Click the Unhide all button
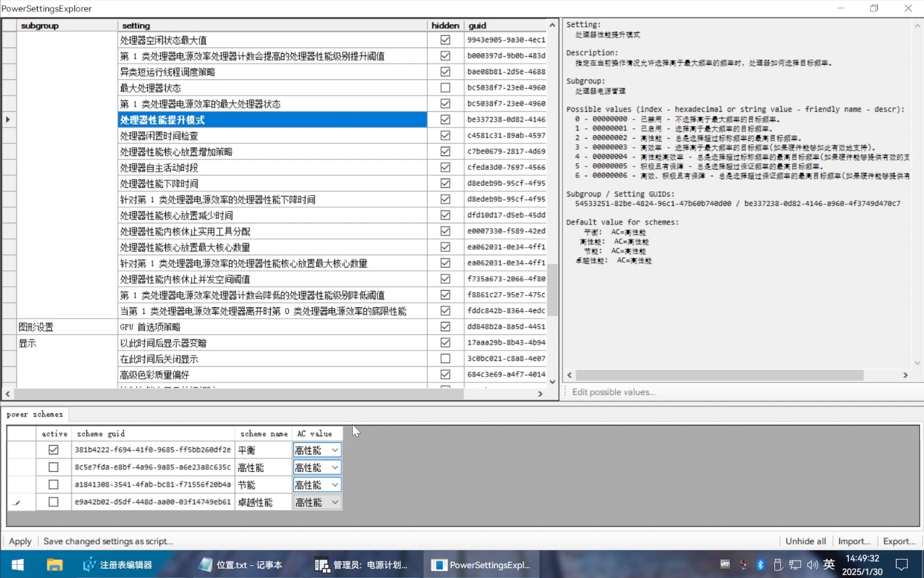This screenshot has width=924, height=578. [806, 541]
